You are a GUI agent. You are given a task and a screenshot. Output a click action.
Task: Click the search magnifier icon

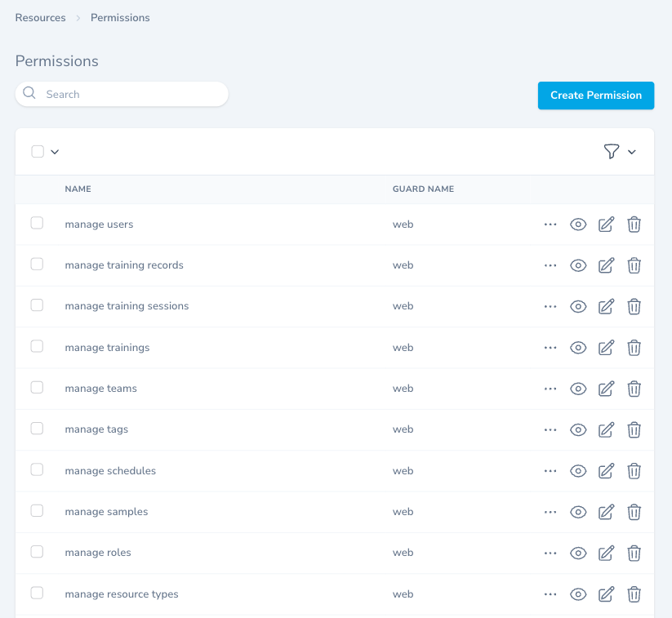29,94
